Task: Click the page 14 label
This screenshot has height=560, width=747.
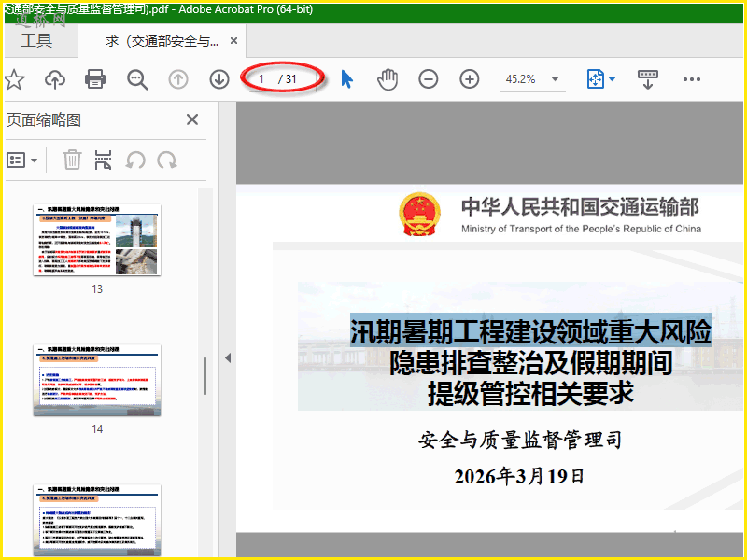Action: pos(97,429)
